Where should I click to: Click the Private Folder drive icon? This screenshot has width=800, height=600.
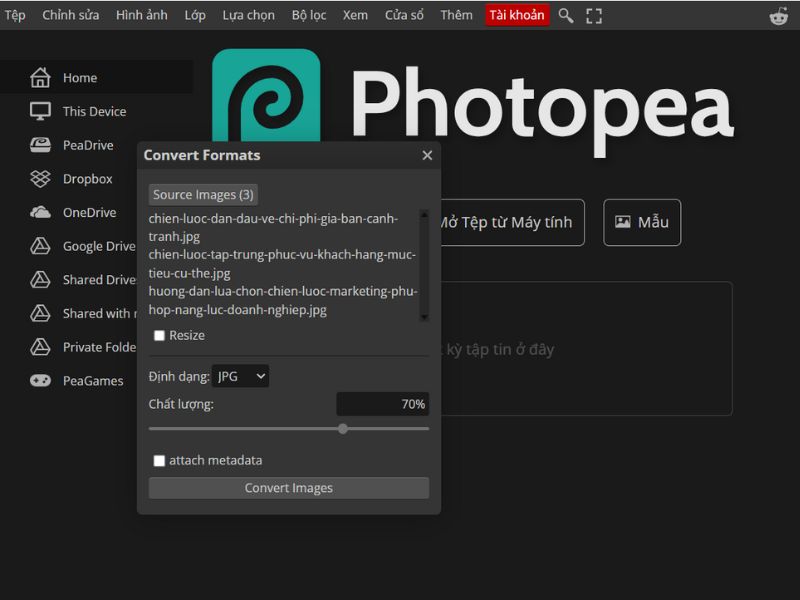[x=40, y=347]
